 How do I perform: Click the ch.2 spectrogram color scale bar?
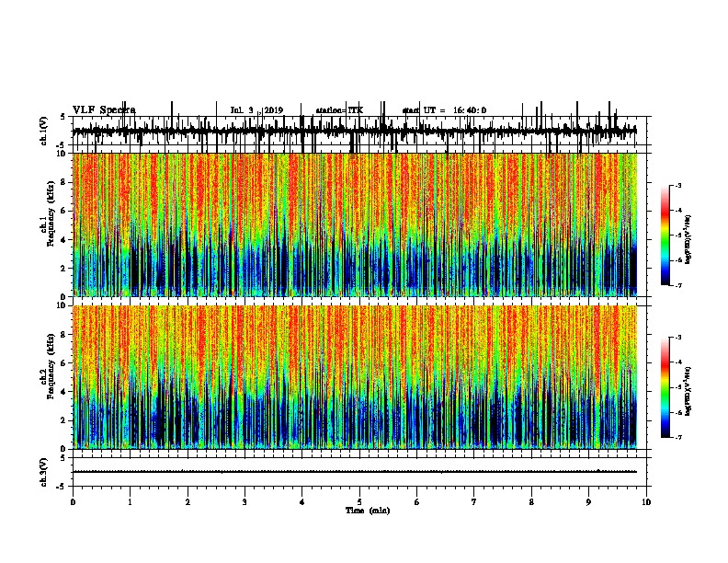coord(665,387)
